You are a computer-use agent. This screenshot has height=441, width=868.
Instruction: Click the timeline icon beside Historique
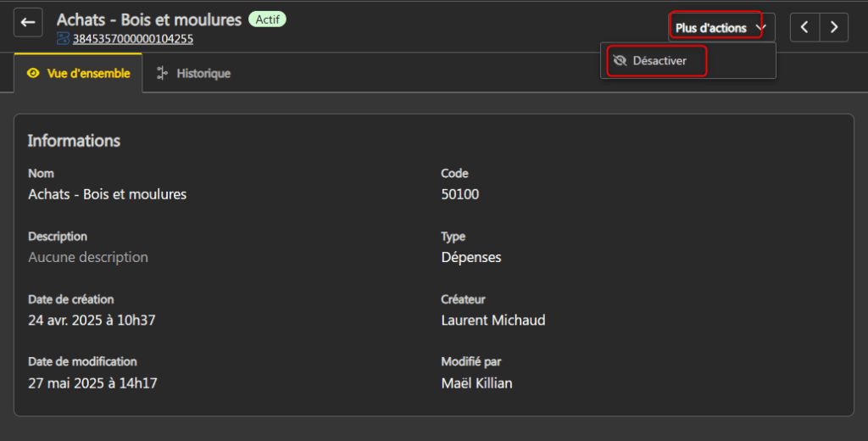(162, 74)
